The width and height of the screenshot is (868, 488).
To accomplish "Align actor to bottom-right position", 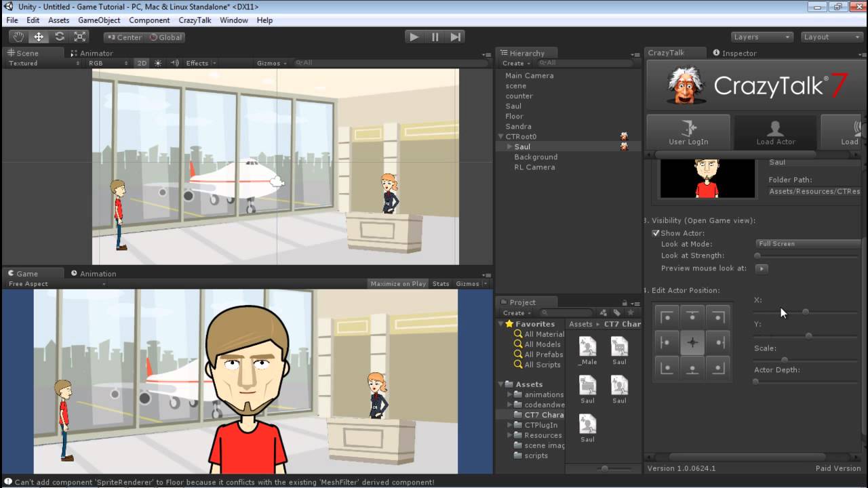I will tap(717, 367).
